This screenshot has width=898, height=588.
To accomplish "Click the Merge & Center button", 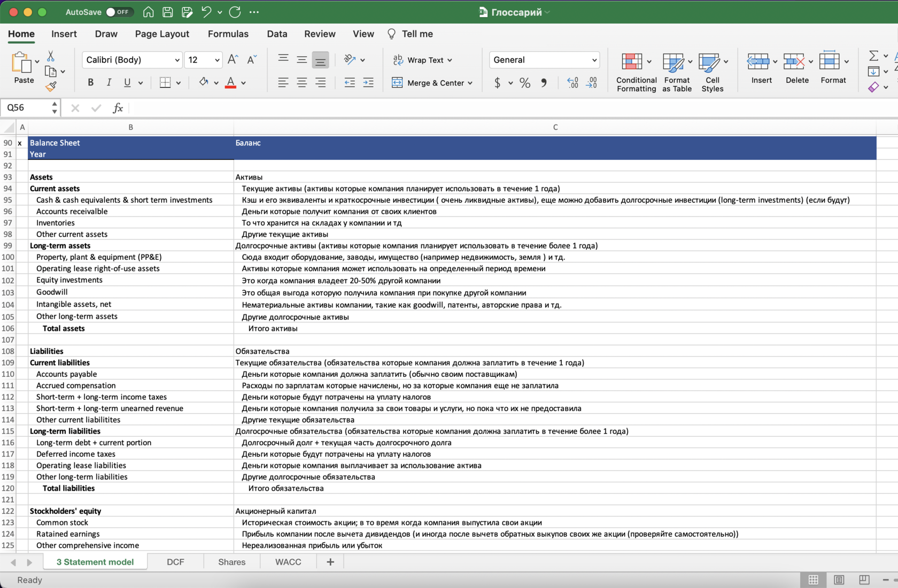I will click(x=432, y=83).
